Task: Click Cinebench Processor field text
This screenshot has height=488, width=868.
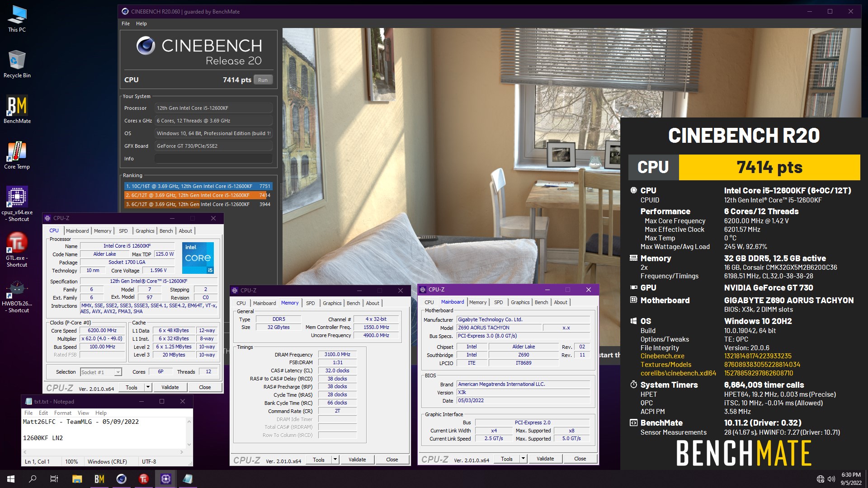Action: tap(213, 108)
